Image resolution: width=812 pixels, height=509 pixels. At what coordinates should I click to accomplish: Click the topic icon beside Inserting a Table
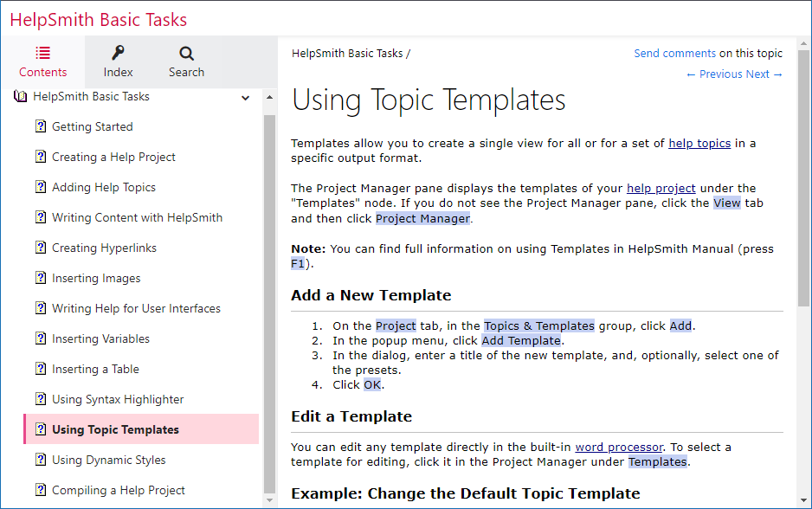click(x=41, y=369)
